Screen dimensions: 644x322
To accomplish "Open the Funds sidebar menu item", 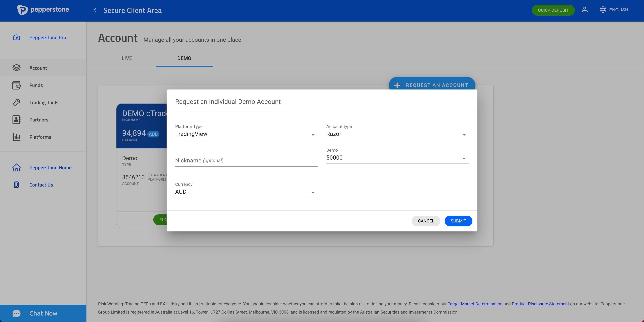I will point(43,85).
